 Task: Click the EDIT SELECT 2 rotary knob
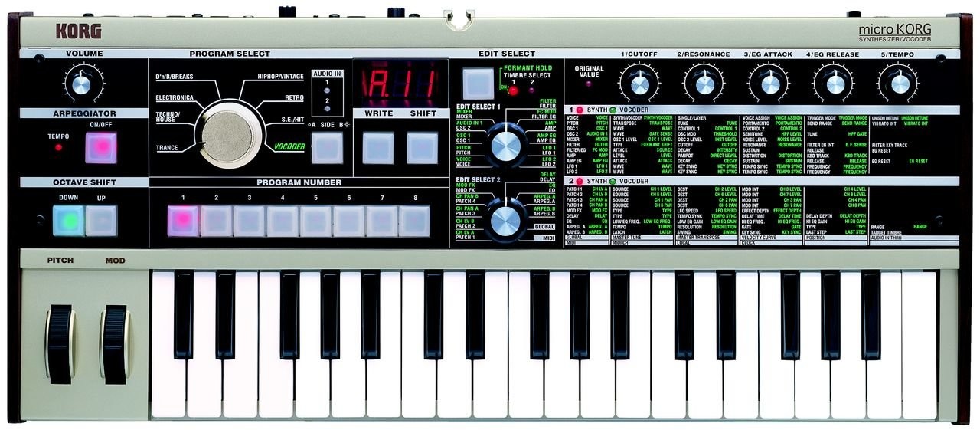pyautogui.click(x=505, y=221)
